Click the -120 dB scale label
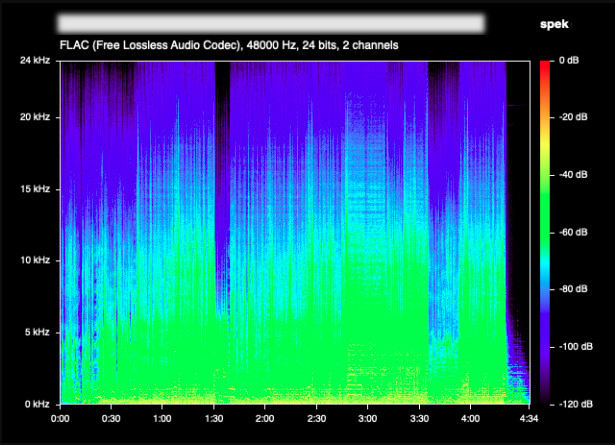Image resolution: width=615 pixels, height=445 pixels. pos(575,404)
